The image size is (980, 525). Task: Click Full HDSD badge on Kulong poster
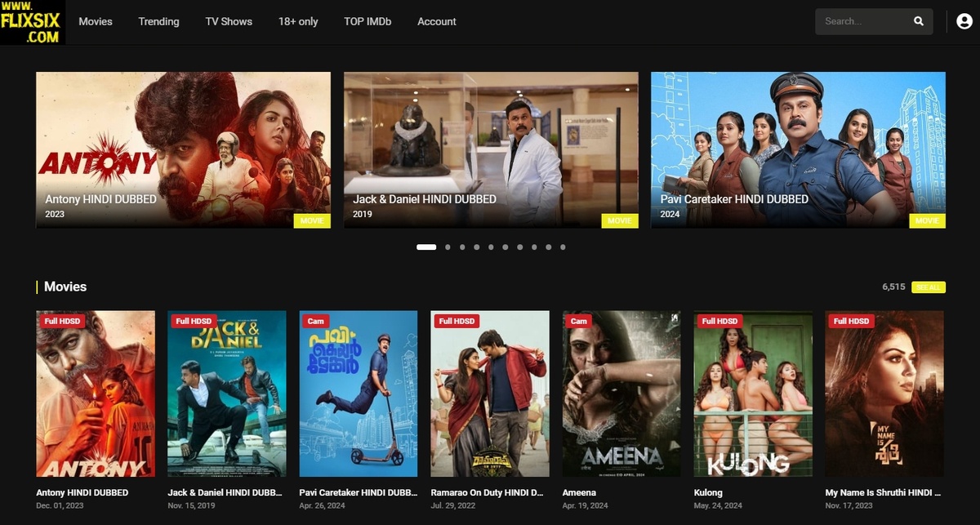tap(719, 321)
